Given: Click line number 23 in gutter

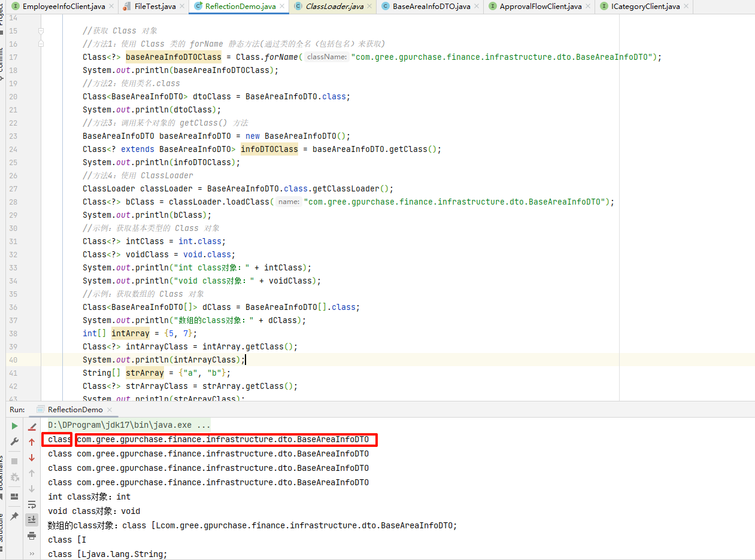Looking at the screenshot, I should pyautogui.click(x=13, y=136).
